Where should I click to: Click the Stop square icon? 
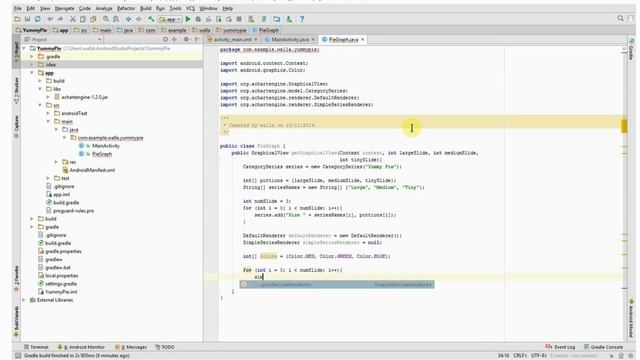pyautogui.click(x=239, y=19)
